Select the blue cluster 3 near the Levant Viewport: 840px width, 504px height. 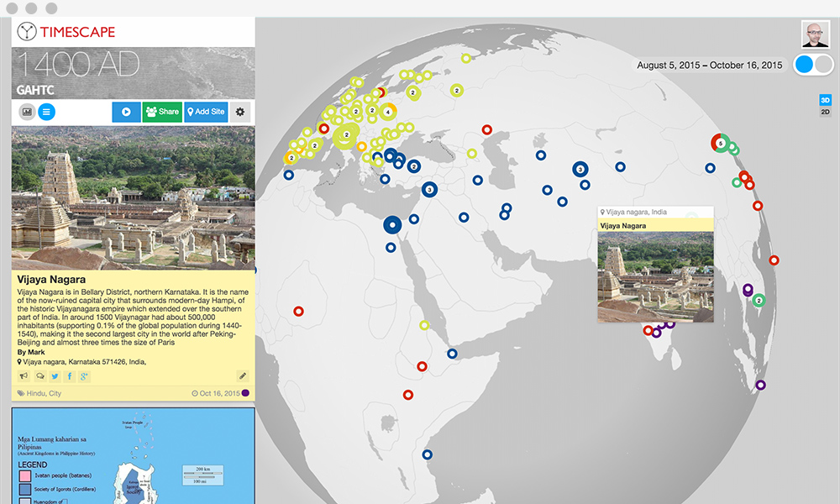[x=429, y=189]
